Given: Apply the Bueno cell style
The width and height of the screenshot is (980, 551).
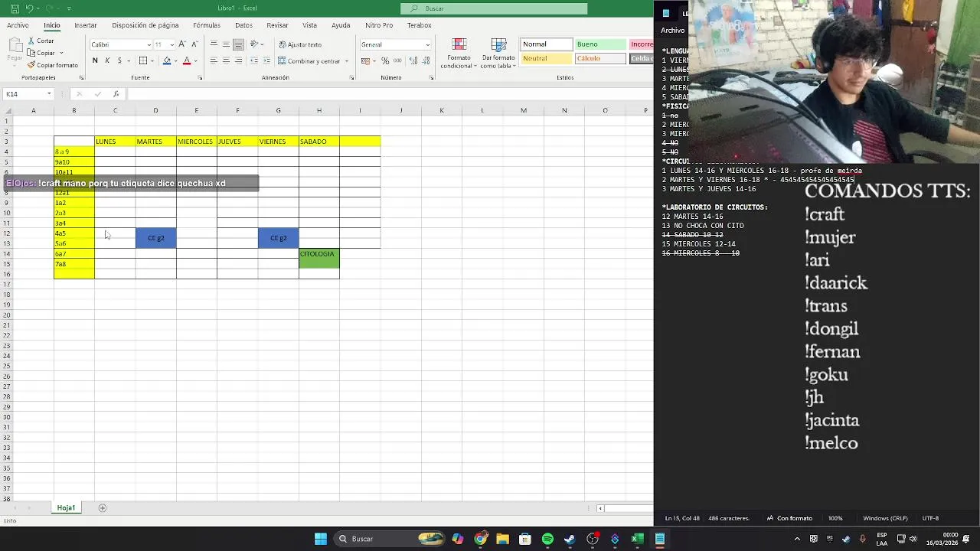Looking at the screenshot, I should coord(600,44).
